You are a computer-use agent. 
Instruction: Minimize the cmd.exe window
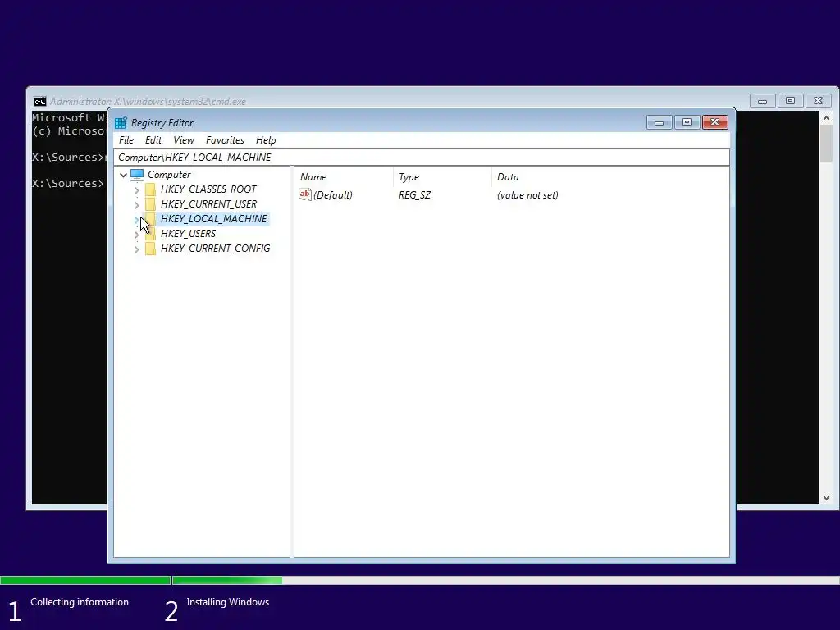point(762,101)
